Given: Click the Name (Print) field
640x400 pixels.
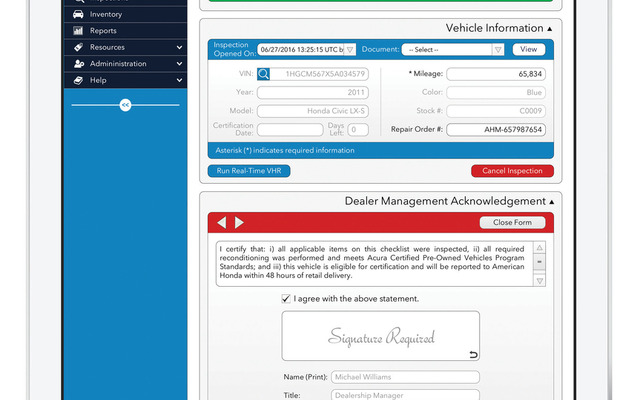Looking at the screenshot, I should click(405, 377).
